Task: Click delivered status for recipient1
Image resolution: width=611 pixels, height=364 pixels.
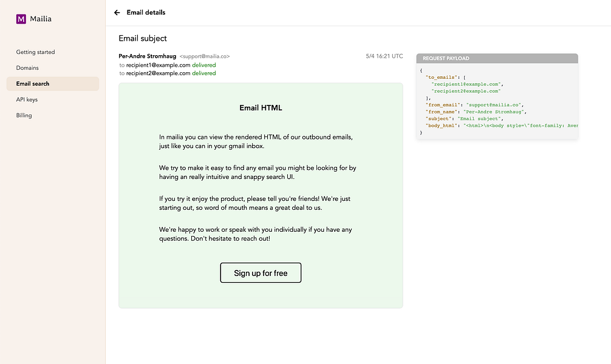Action: tap(204, 65)
